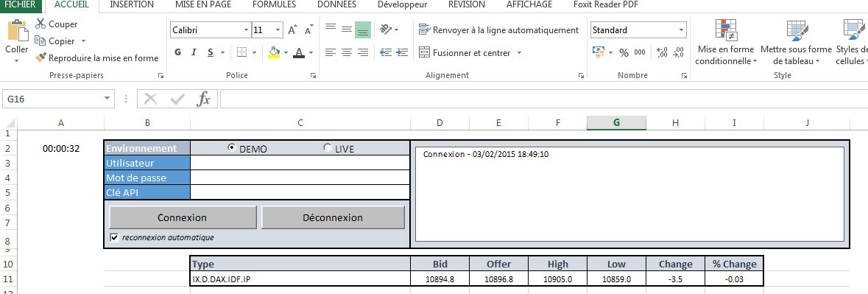
Task: Select Bid value 10894.8
Action: [x=440, y=279]
